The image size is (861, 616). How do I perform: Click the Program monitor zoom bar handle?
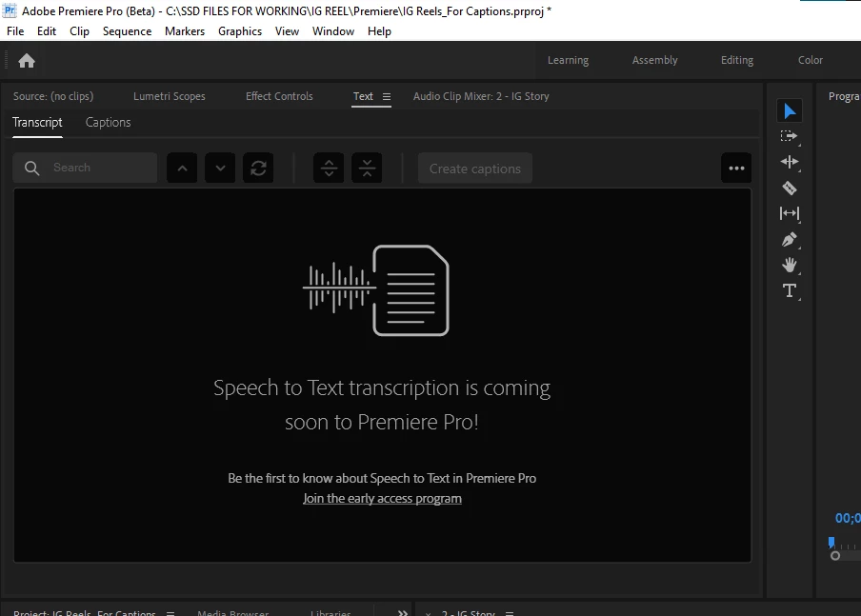click(835, 556)
